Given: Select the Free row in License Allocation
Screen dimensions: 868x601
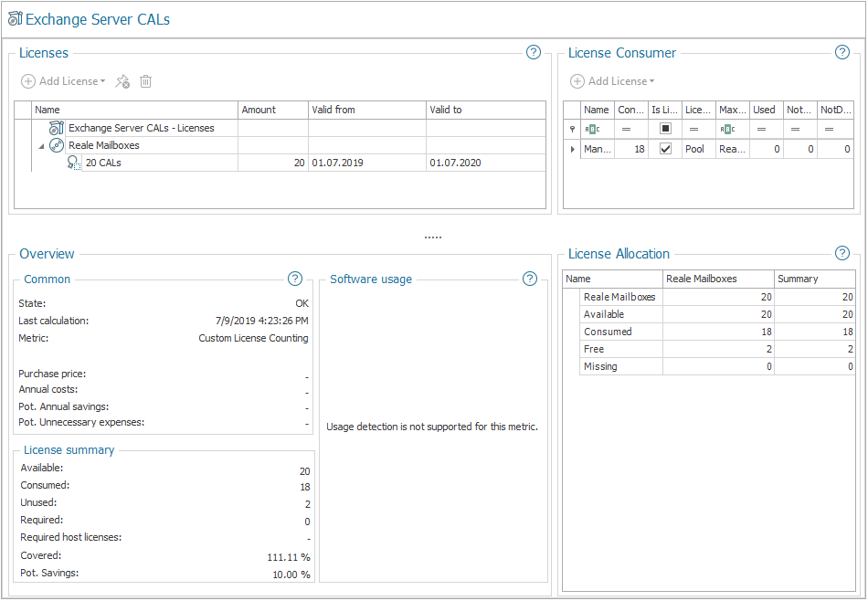Looking at the screenshot, I should 717,349.
